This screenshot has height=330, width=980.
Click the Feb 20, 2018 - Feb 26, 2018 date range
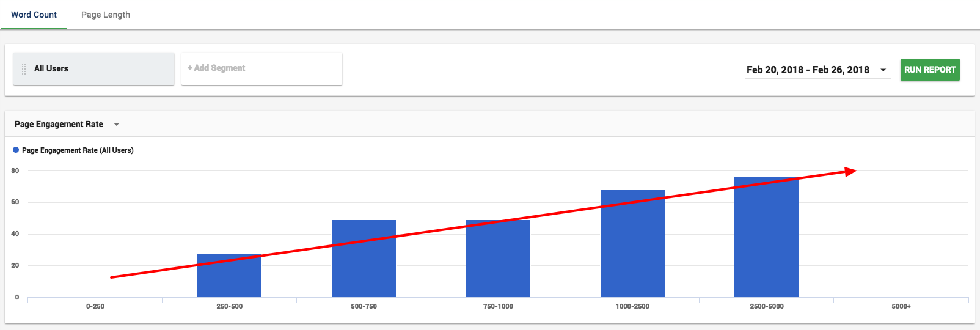pos(808,70)
